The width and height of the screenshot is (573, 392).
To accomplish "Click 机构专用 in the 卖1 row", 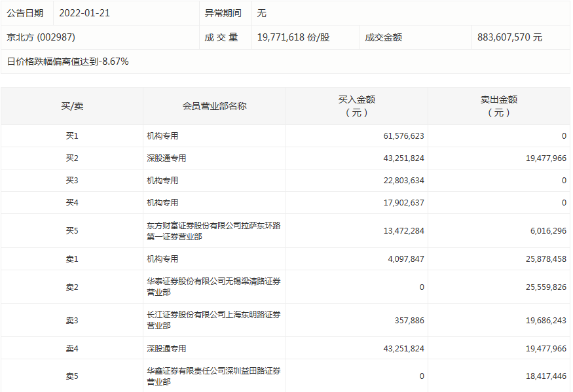I will (x=162, y=259).
